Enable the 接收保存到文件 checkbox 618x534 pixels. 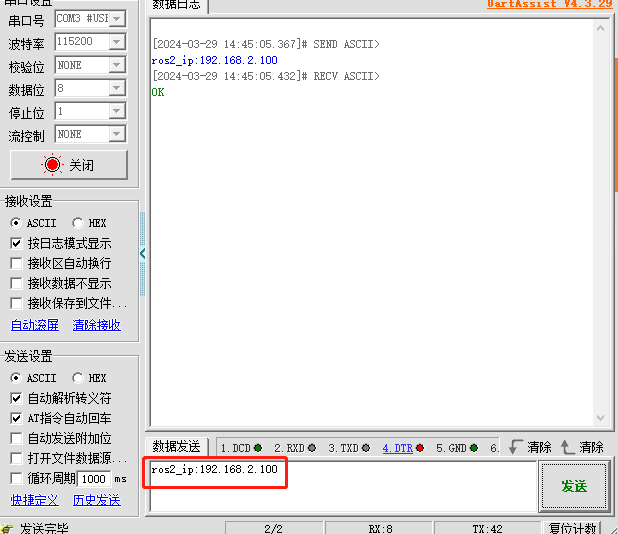pyautogui.click(x=16, y=303)
